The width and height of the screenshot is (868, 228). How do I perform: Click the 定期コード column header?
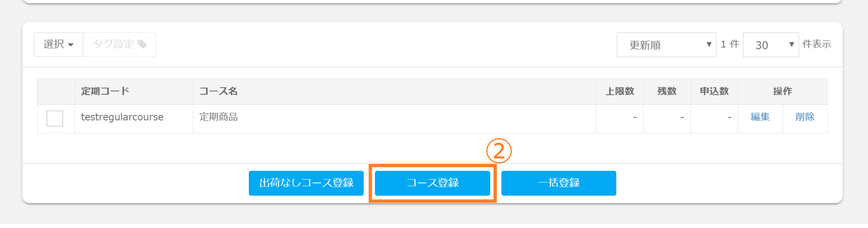[105, 91]
